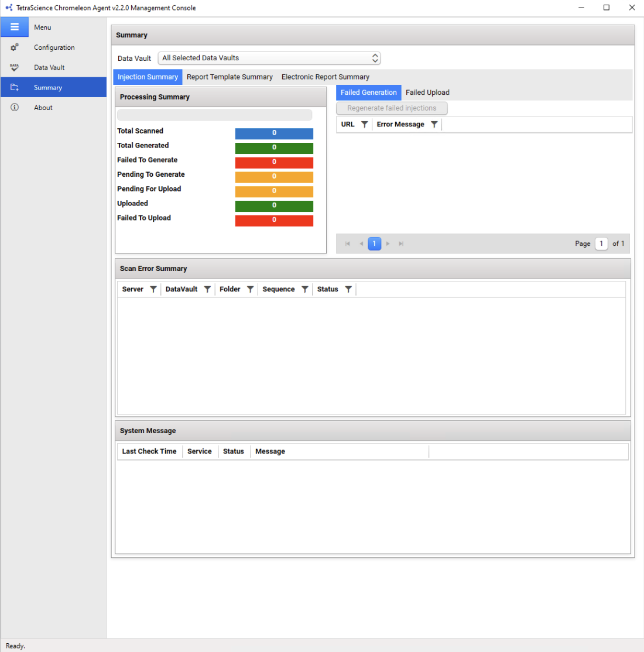
Task: Click the Pending For Upload orange bar
Action: click(x=274, y=191)
